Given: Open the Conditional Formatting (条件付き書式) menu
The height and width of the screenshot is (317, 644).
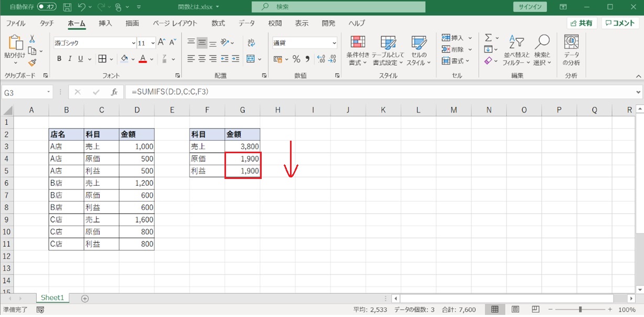Looking at the screenshot, I should tap(358, 51).
